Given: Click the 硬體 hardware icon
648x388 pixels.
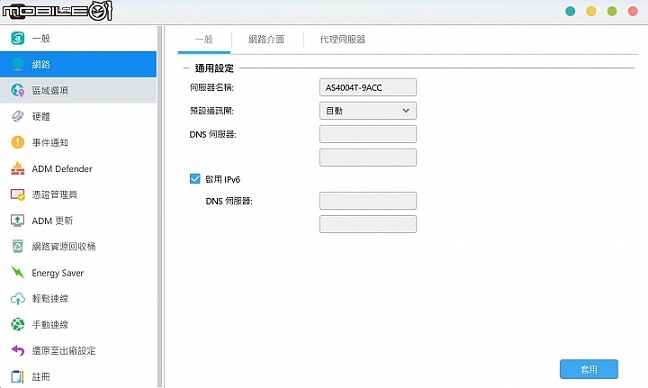Looking at the screenshot, I should (x=17, y=116).
